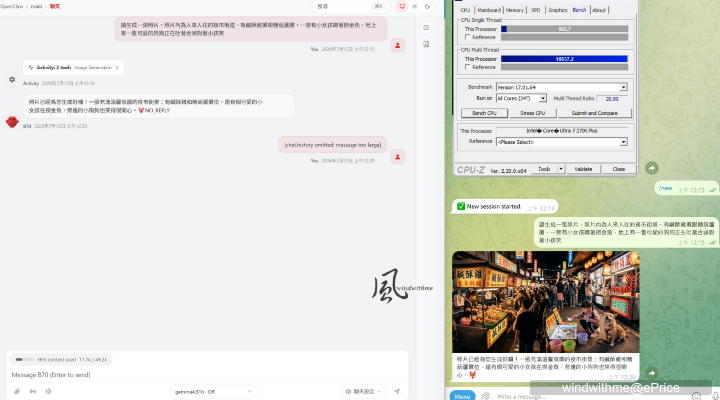Tick the CPU Single Thread Reference checkbox
This screenshot has height=400, width=720.
pyautogui.click(x=467, y=37)
